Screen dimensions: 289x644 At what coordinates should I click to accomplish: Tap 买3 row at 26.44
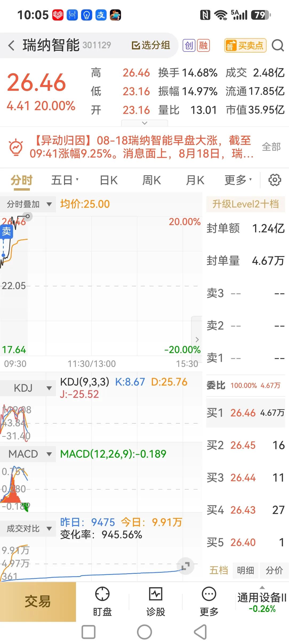pos(246,478)
